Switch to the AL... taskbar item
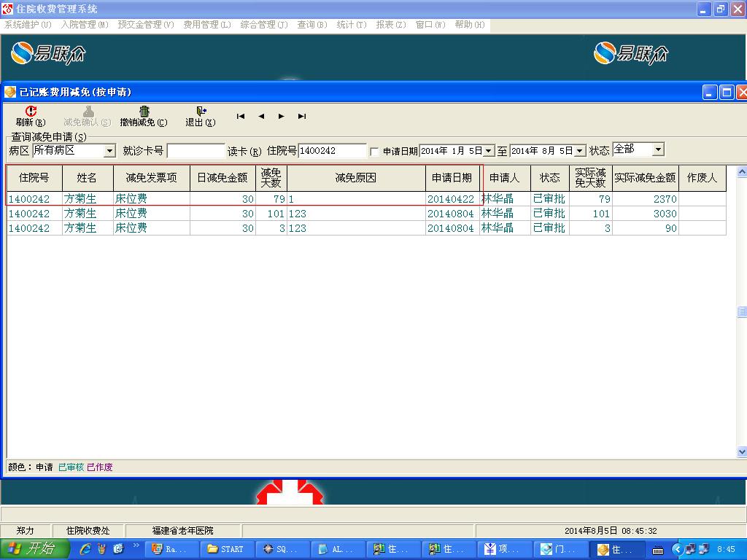The width and height of the screenshot is (747, 560). pos(337,549)
